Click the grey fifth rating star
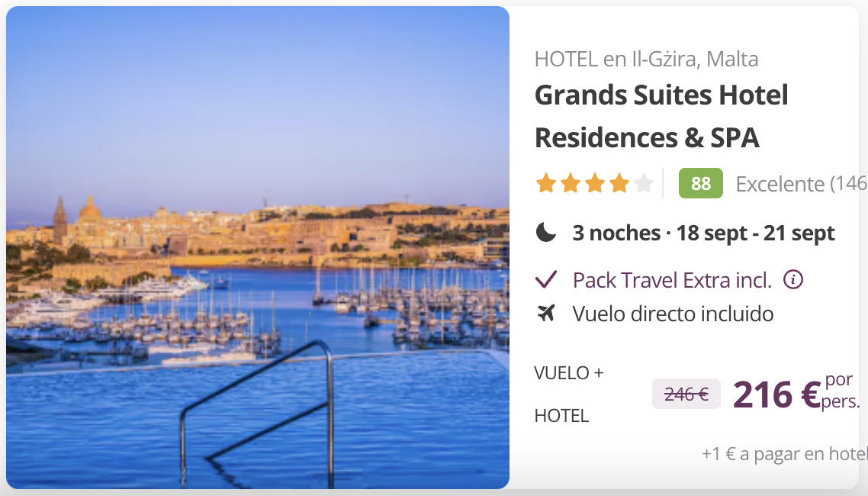The image size is (868, 496). click(x=643, y=183)
